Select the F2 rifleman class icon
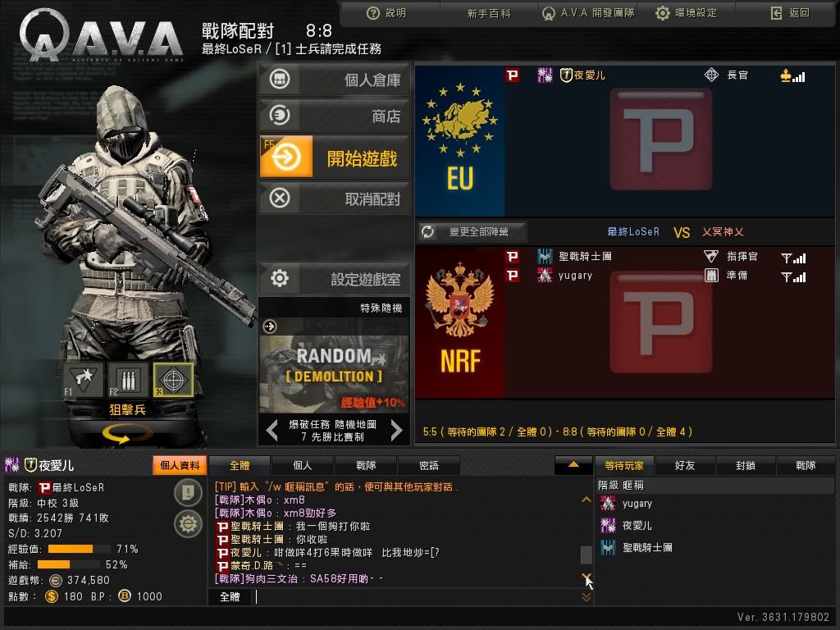 point(128,381)
